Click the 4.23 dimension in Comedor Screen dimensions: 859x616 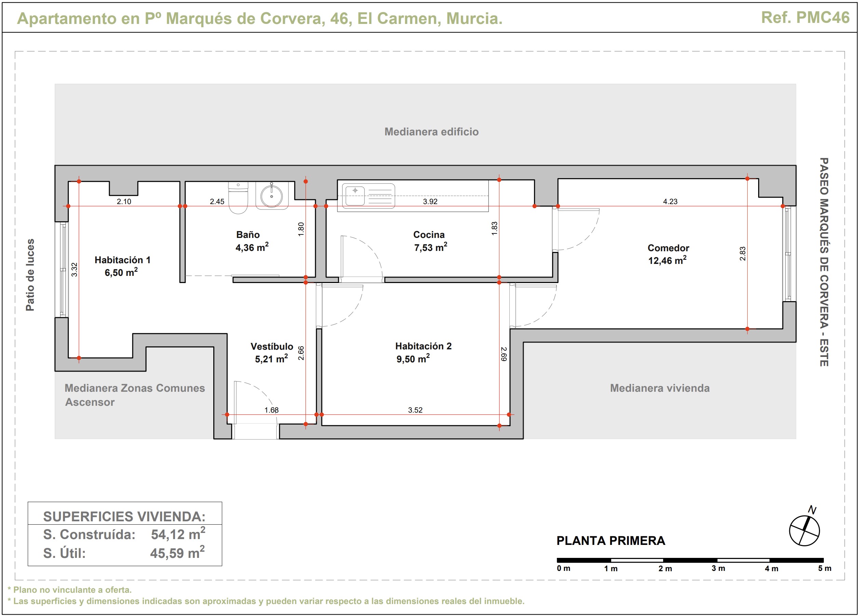click(x=670, y=202)
